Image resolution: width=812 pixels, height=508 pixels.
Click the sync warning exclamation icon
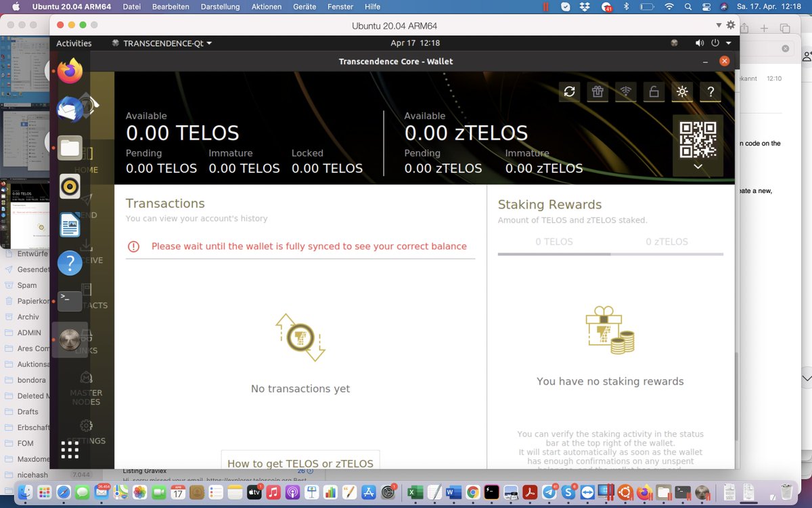click(x=133, y=247)
